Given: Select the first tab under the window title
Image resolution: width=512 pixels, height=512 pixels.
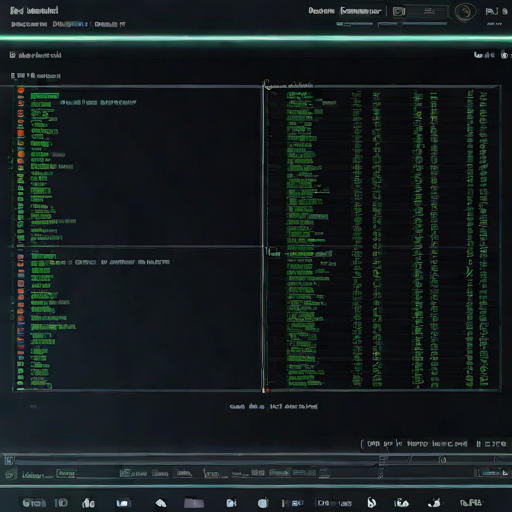Looking at the screenshot, I should 29,24.
